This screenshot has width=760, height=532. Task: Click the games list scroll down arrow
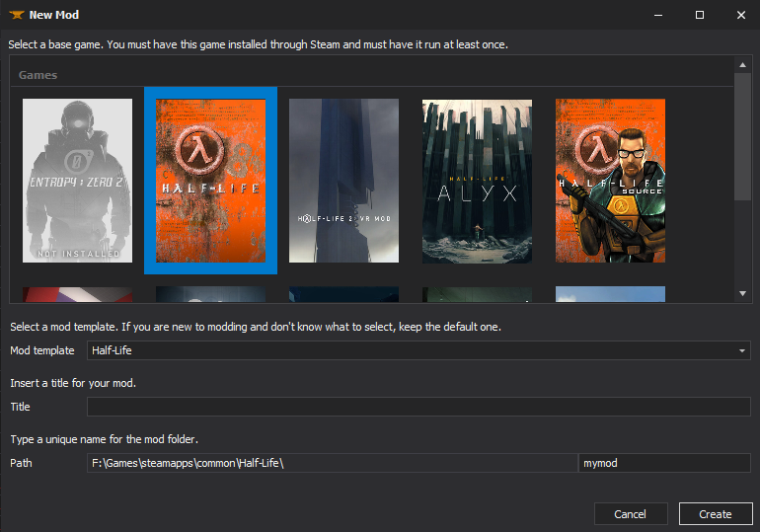coord(742,293)
